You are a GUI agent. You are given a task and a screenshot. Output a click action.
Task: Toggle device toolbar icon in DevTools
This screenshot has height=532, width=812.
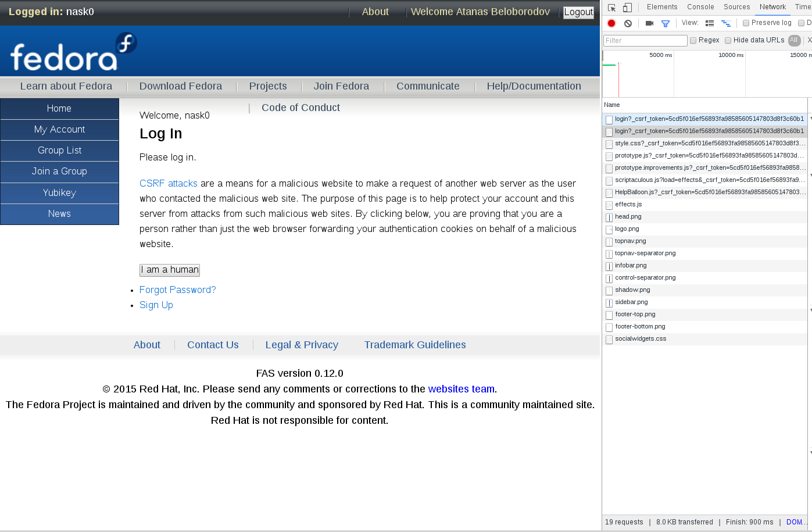pos(627,8)
